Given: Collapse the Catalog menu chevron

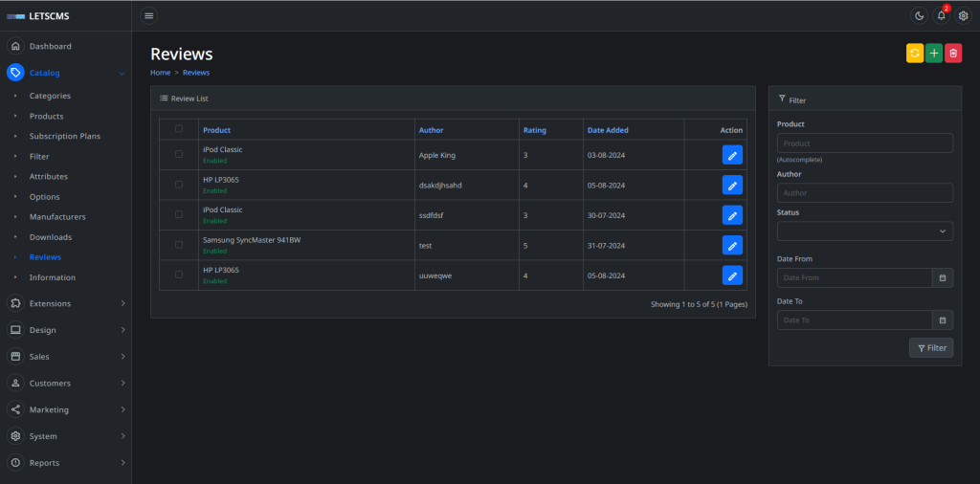Looking at the screenshot, I should pyautogui.click(x=122, y=74).
